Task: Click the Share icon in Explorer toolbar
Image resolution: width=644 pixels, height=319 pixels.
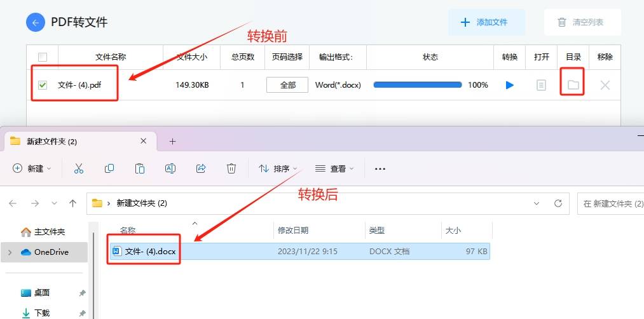Action: (x=201, y=168)
